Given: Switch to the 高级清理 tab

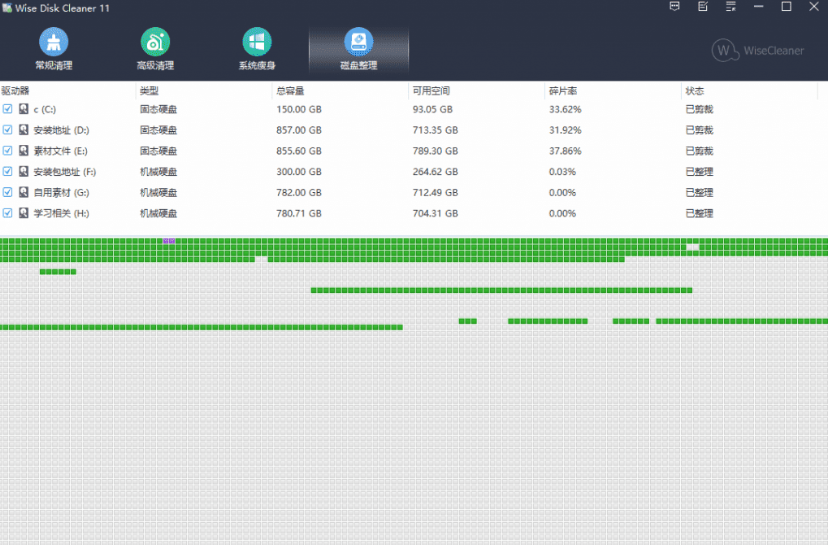Looking at the screenshot, I should [155, 49].
